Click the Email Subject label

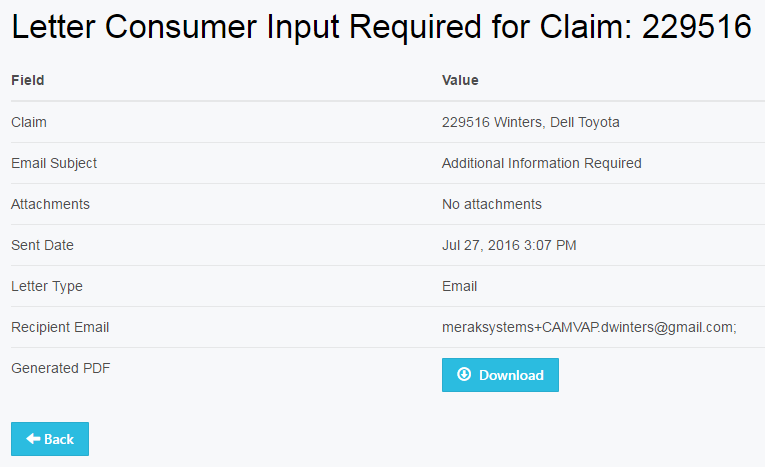(54, 163)
